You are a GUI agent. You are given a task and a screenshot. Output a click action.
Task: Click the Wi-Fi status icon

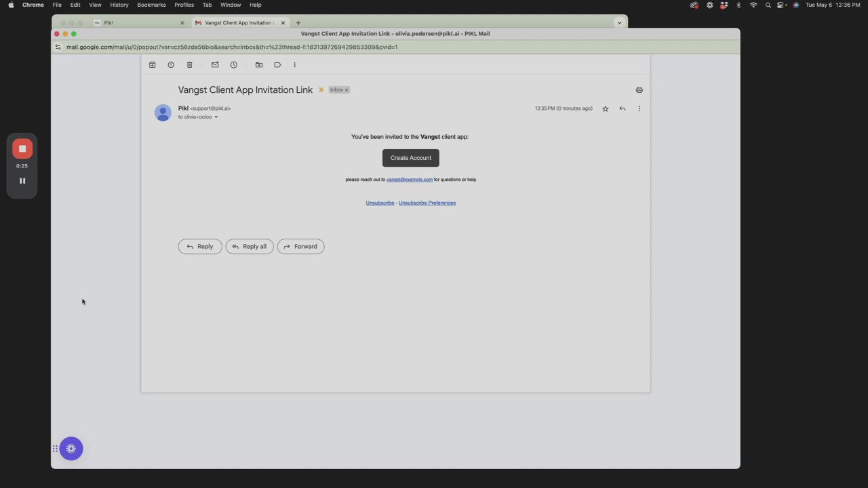click(x=753, y=5)
